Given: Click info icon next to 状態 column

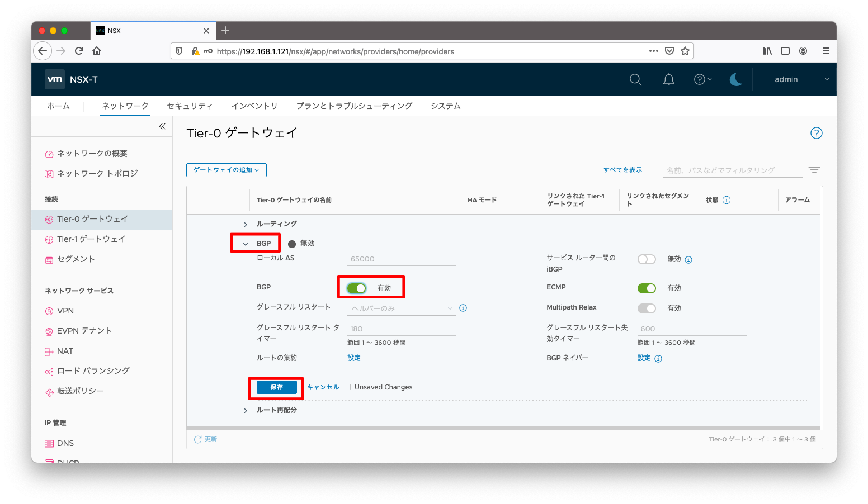Looking at the screenshot, I should pos(726,200).
